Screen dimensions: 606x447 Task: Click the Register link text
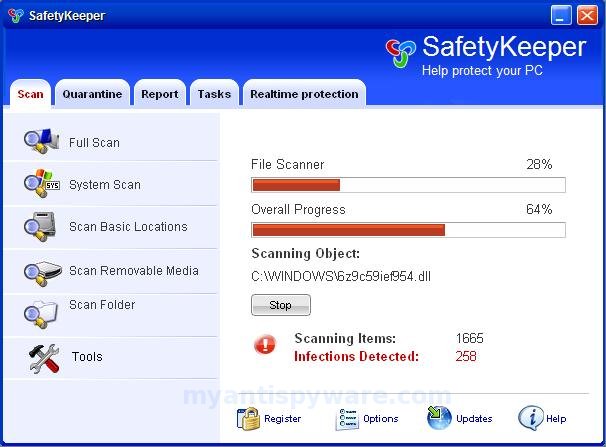click(x=283, y=419)
